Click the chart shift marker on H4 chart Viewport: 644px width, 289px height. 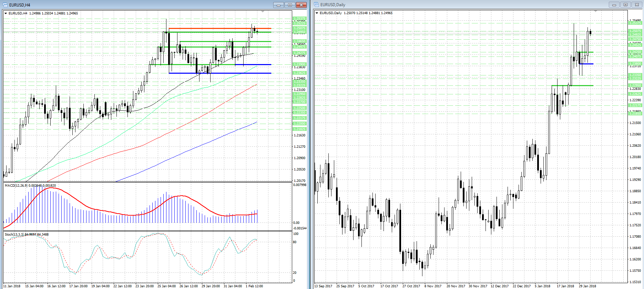pos(263,12)
